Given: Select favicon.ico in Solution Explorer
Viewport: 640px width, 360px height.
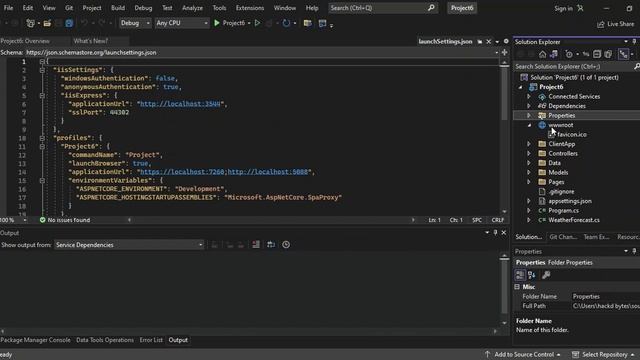Looking at the screenshot, I should click(571, 134).
